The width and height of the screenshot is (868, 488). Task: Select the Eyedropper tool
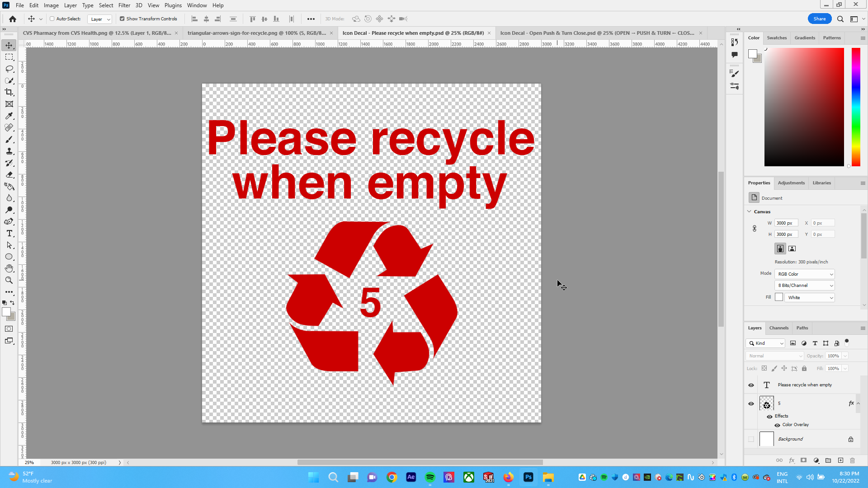pyautogui.click(x=9, y=116)
